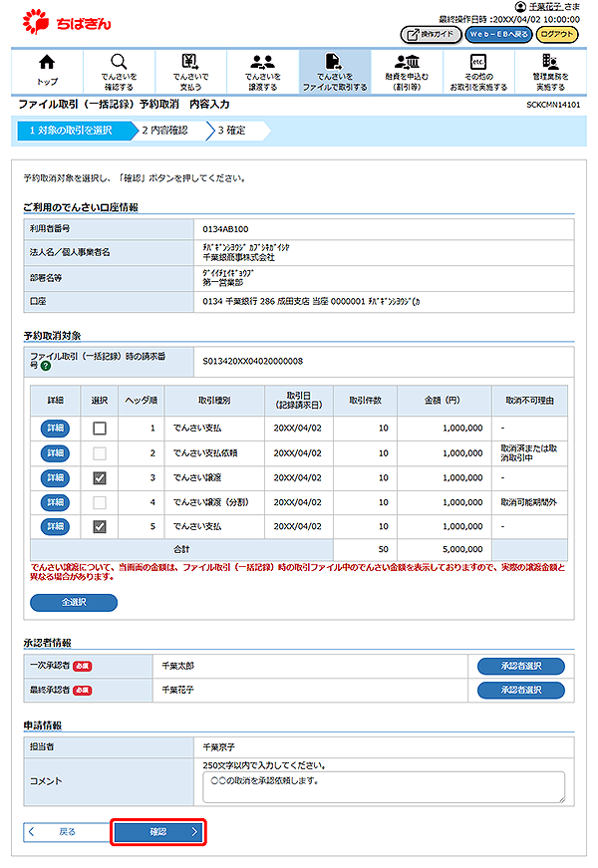The width and height of the screenshot is (598, 868).
Task: Uncheck the box for row 5 でんさい支払
Action: pyautogui.click(x=100, y=526)
